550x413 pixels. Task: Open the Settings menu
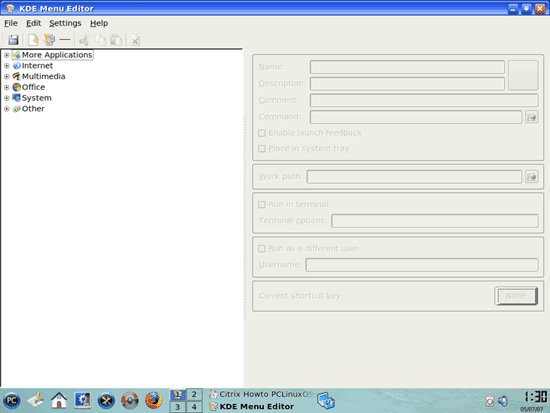click(x=65, y=23)
